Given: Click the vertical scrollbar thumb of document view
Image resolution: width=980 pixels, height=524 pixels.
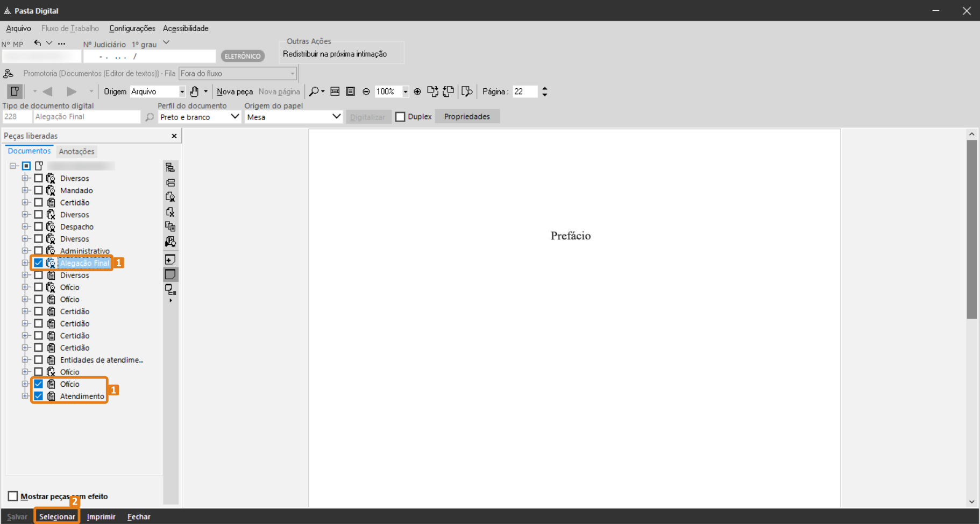Looking at the screenshot, I should point(971,229).
